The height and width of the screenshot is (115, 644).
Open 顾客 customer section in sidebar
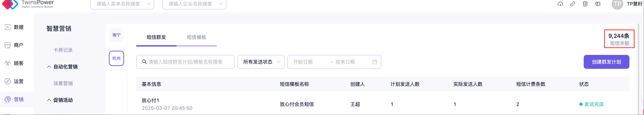pyautogui.click(x=15, y=63)
